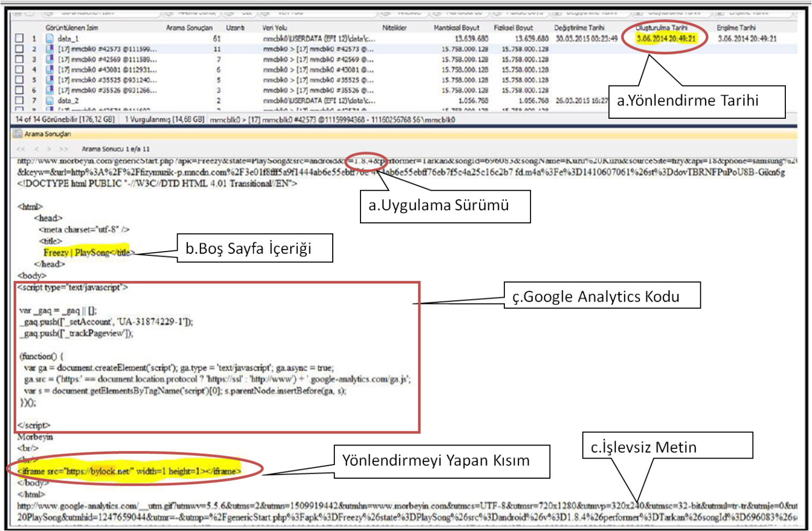Tick the checkbox for row 5 mmcblk0 #35525
This screenshot has height=531, width=812.
click(x=20, y=80)
